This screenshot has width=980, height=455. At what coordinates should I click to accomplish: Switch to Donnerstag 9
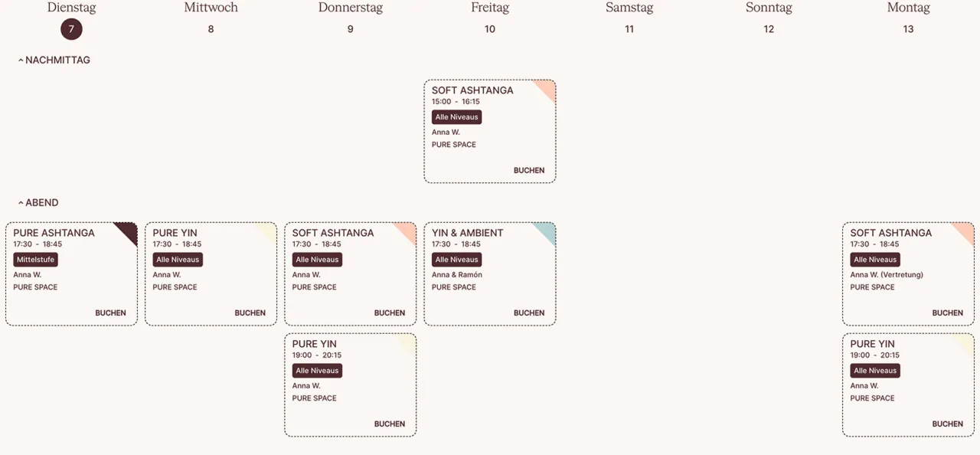350,29
